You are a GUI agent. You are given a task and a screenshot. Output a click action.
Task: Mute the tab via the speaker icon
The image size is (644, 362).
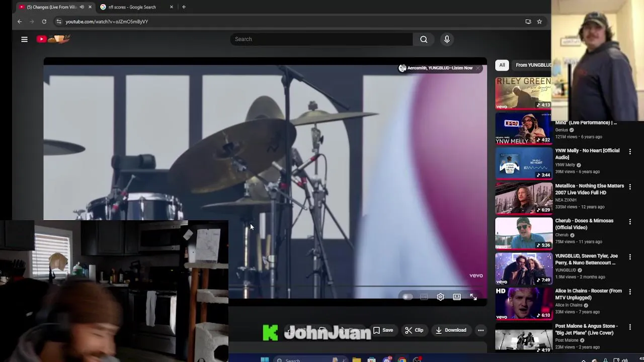82,7
